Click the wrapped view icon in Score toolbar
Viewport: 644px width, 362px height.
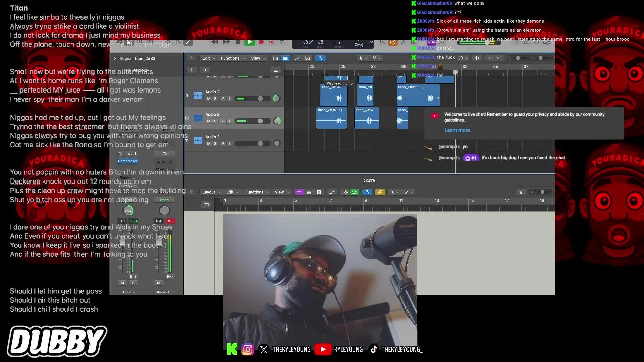tap(309, 192)
